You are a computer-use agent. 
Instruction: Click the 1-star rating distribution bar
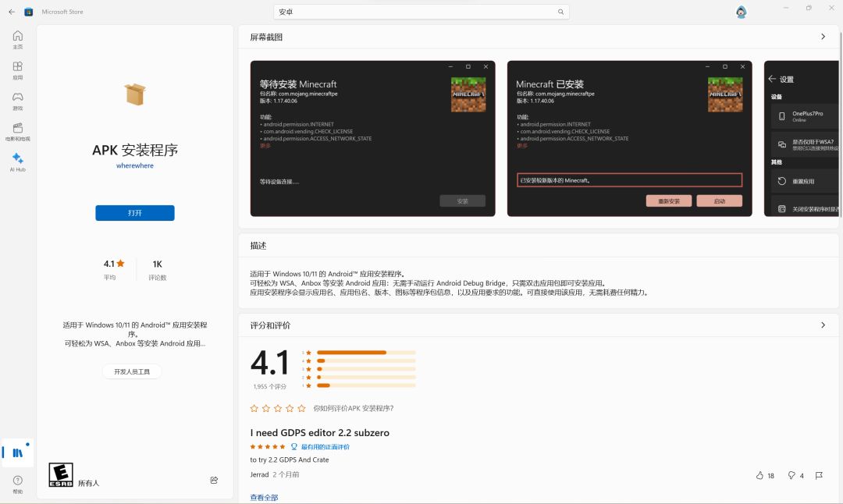(366, 385)
